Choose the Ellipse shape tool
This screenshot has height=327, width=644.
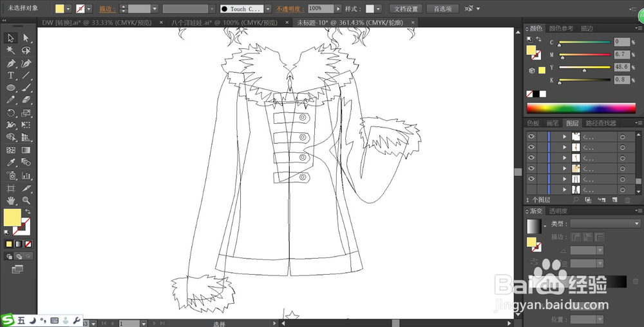tap(11, 88)
